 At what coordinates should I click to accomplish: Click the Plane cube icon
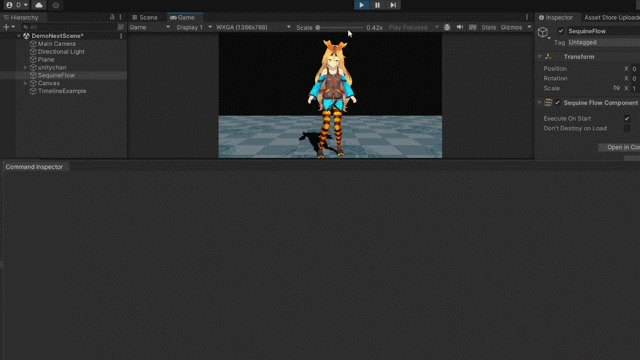[x=33, y=59]
